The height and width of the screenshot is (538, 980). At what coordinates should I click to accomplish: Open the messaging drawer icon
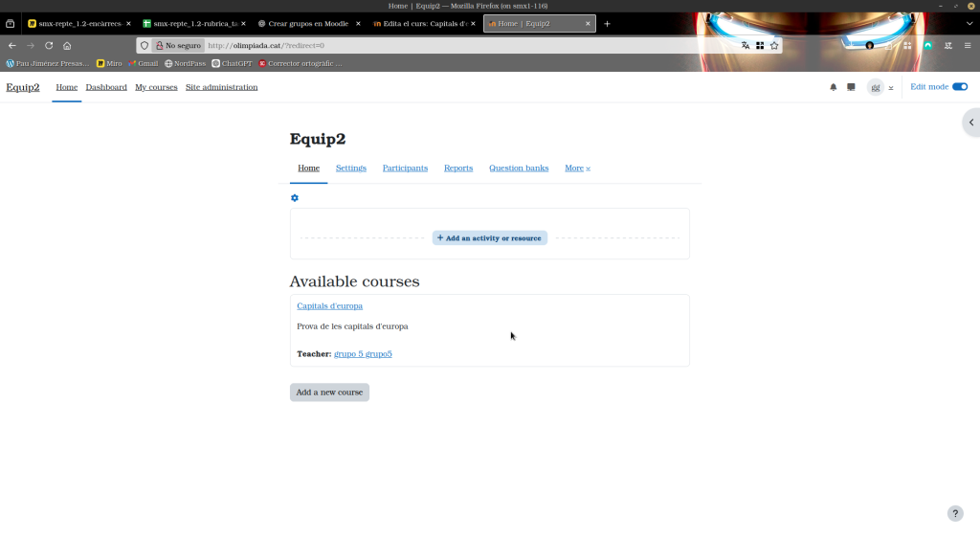[851, 87]
